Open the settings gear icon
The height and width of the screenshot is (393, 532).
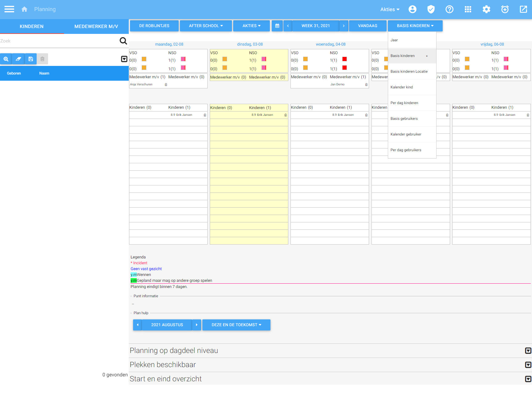click(486, 9)
